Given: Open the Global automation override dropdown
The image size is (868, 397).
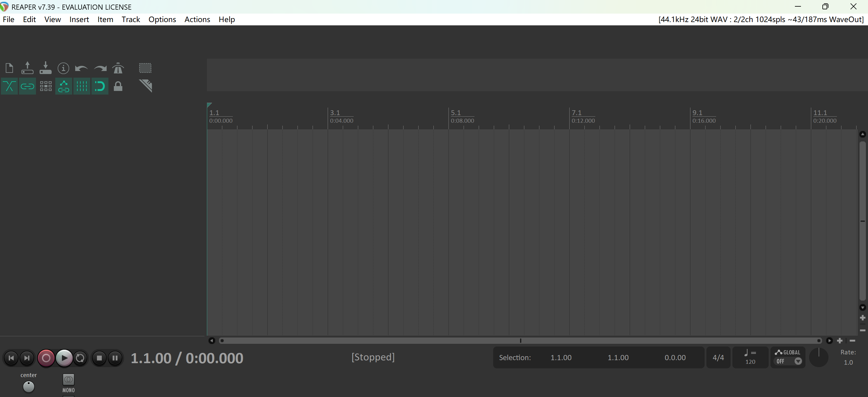Looking at the screenshot, I should point(798,361).
